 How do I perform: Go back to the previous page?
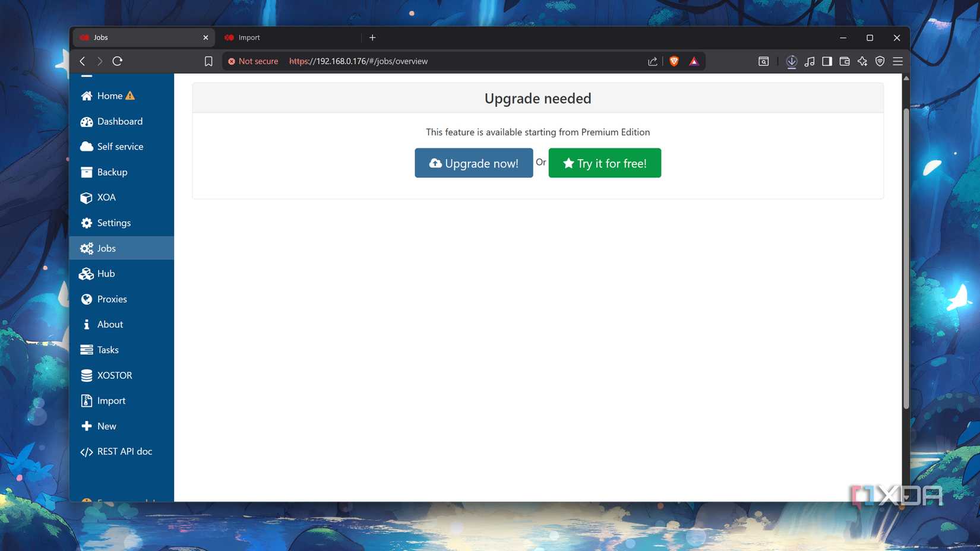[83, 61]
